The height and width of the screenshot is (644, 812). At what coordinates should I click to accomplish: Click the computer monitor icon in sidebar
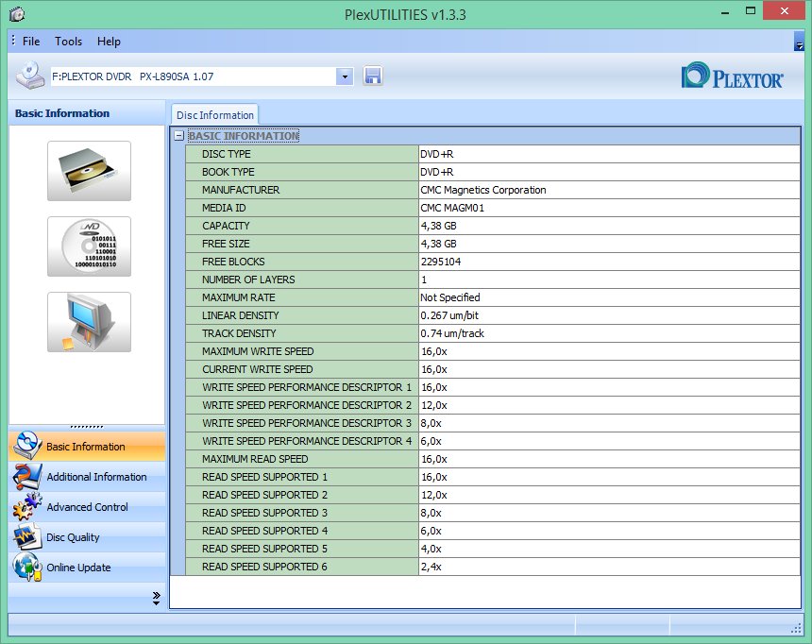pos(89,322)
